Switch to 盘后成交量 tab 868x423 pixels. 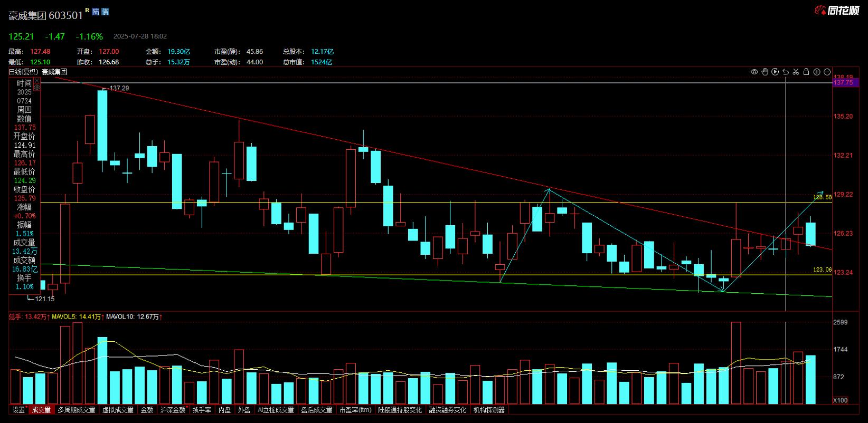pyautogui.click(x=317, y=410)
